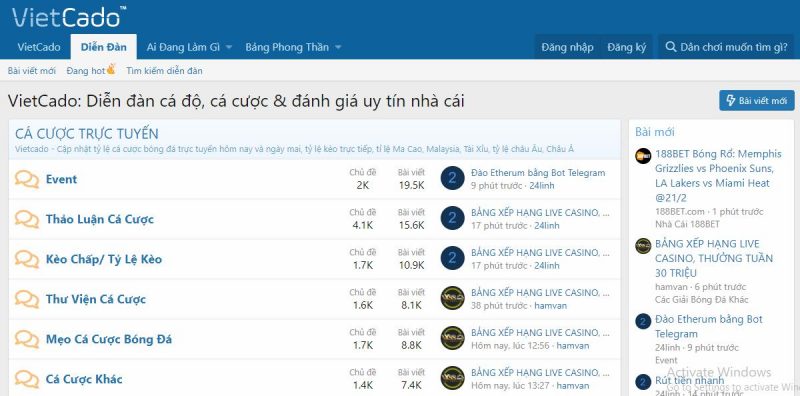Open latest post Đào Etherum bằng Bot Telegram in Event row
This screenshot has width=800, height=396.
coord(538,172)
